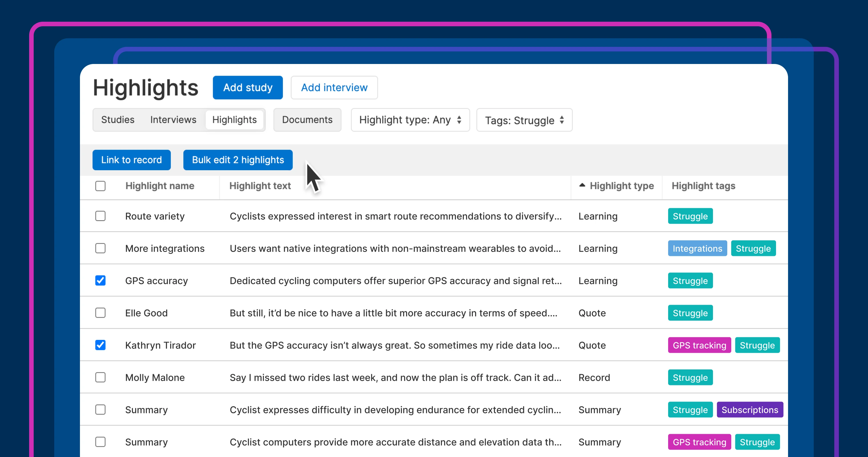Image resolution: width=868 pixels, height=457 pixels.
Task: Open the Highlight type: Any filter dropdown
Action: 410,120
